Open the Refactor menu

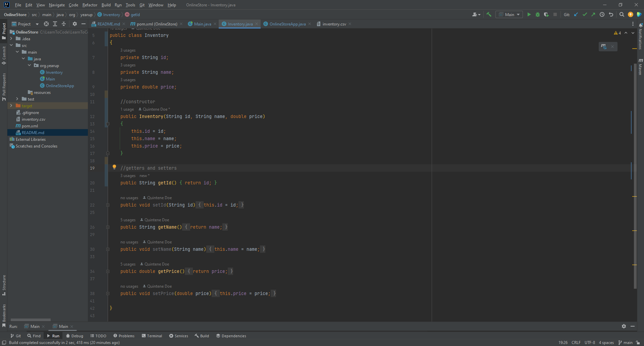(90, 5)
